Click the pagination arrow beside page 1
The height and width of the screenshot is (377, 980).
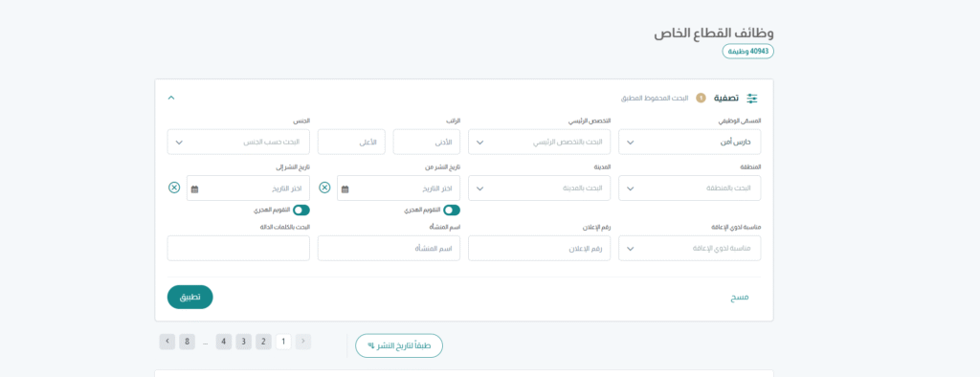[x=303, y=342]
